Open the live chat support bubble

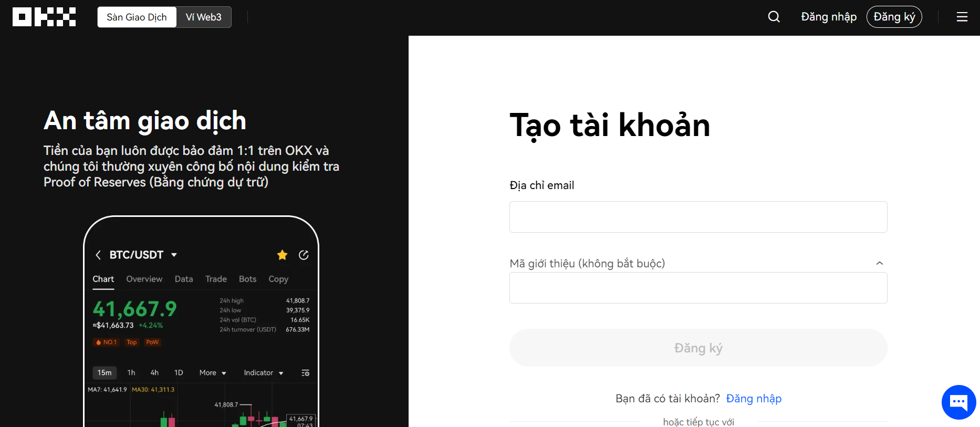pos(959,402)
